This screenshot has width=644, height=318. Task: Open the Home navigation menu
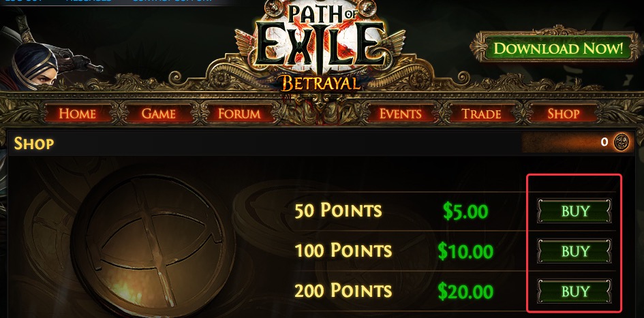coord(78,114)
